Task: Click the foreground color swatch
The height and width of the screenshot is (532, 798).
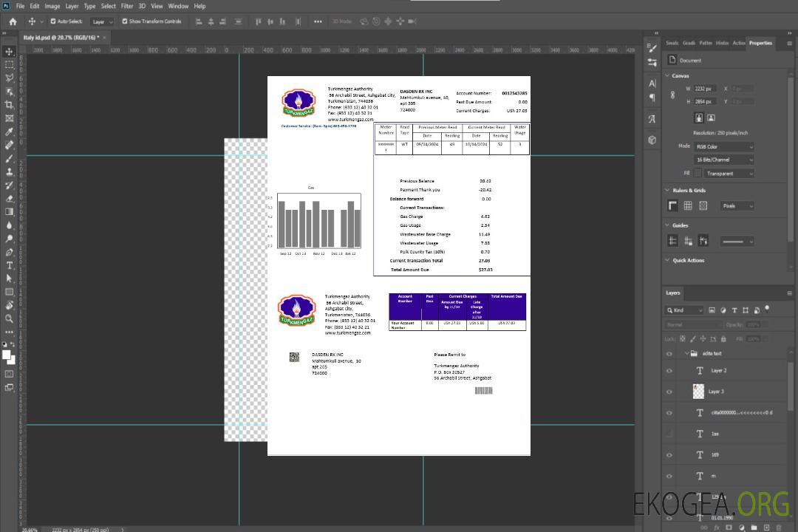Action: coord(7,355)
